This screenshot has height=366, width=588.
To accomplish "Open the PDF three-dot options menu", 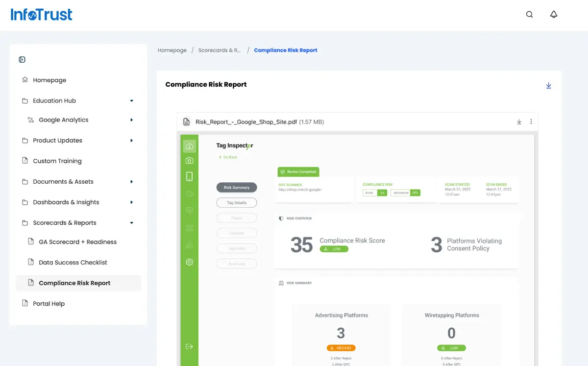I will pyautogui.click(x=531, y=122).
